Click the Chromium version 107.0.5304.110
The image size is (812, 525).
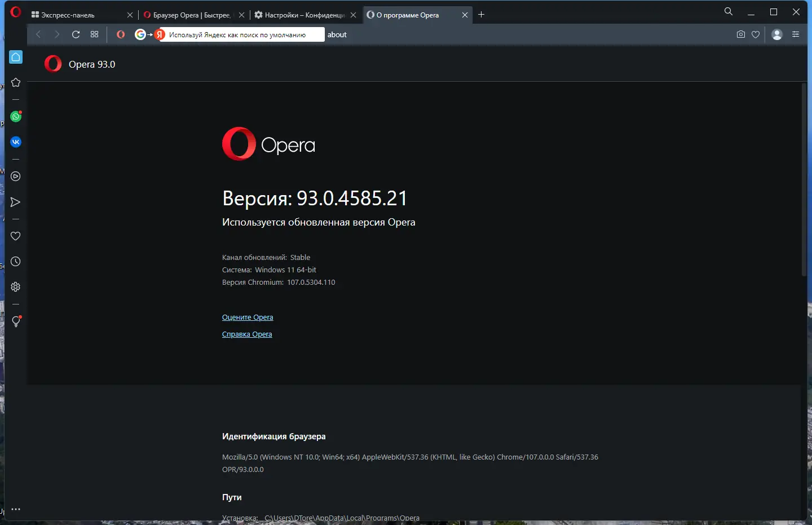(311, 283)
